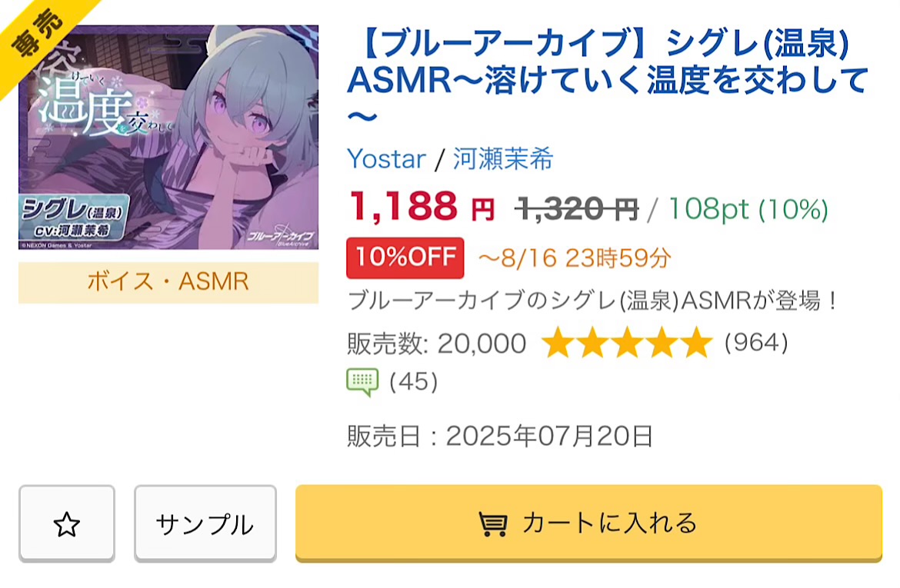Click the 〜8/16 23時59分 sale deadline

pos(575,257)
